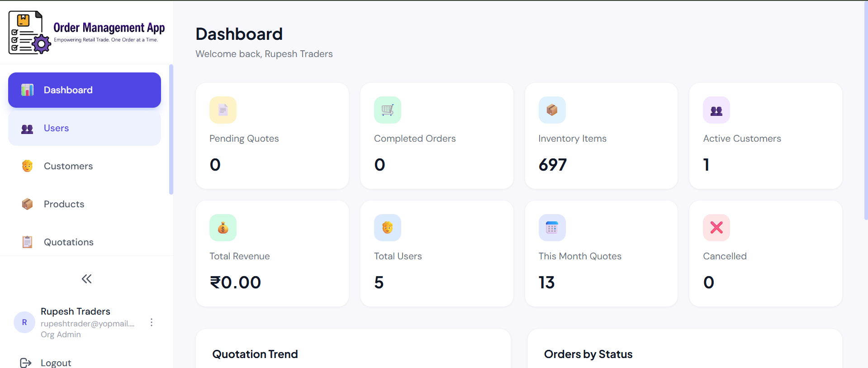Click the Orders by Status chart heading

[x=588, y=354]
